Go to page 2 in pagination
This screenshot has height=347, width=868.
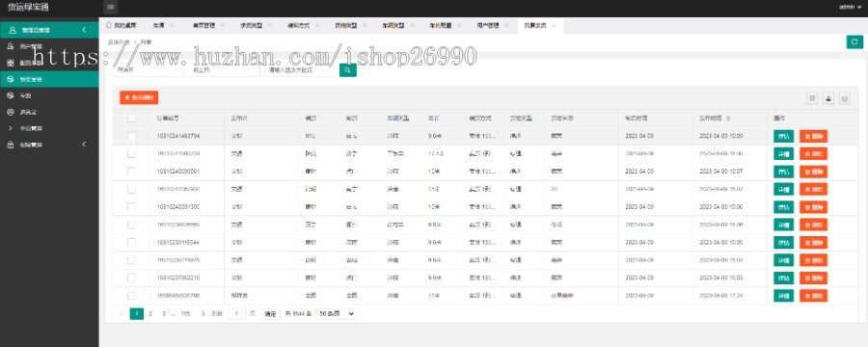[x=150, y=314]
